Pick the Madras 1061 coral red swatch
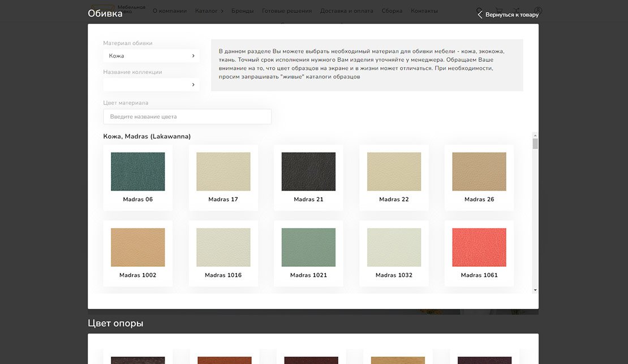Viewport: 628px width, 364px height. (x=479, y=248)
